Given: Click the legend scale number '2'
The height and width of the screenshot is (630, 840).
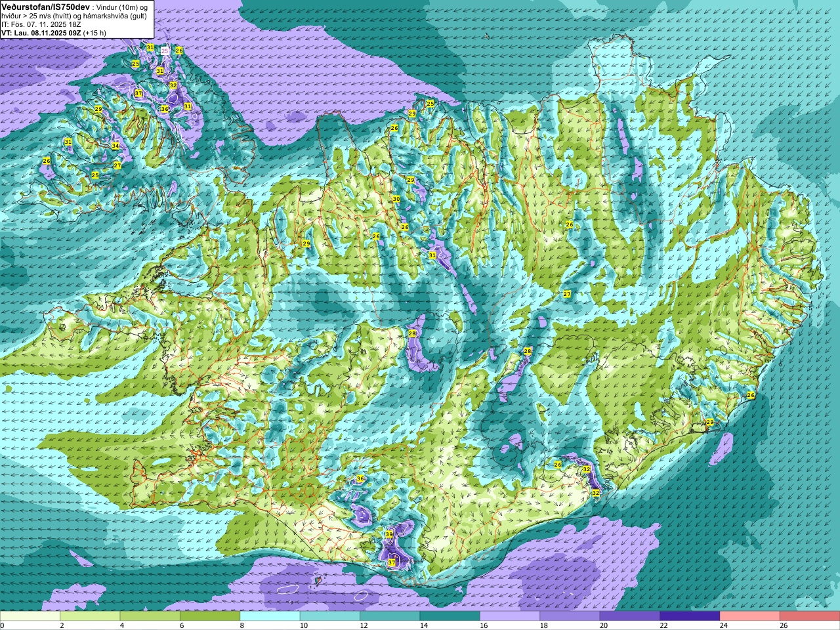Looking at the screenshot, I should pyautogui.click(x=62, y=625).
